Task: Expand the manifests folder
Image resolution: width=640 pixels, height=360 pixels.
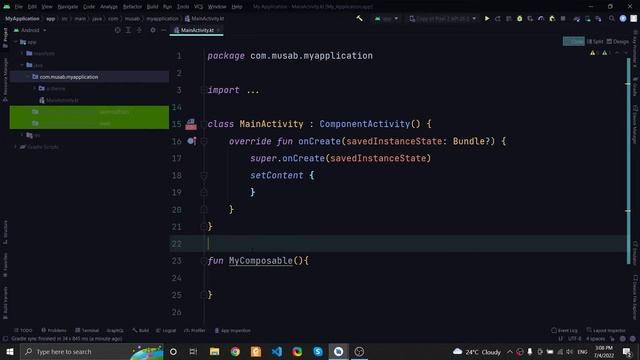Action: tap(22, 53)
